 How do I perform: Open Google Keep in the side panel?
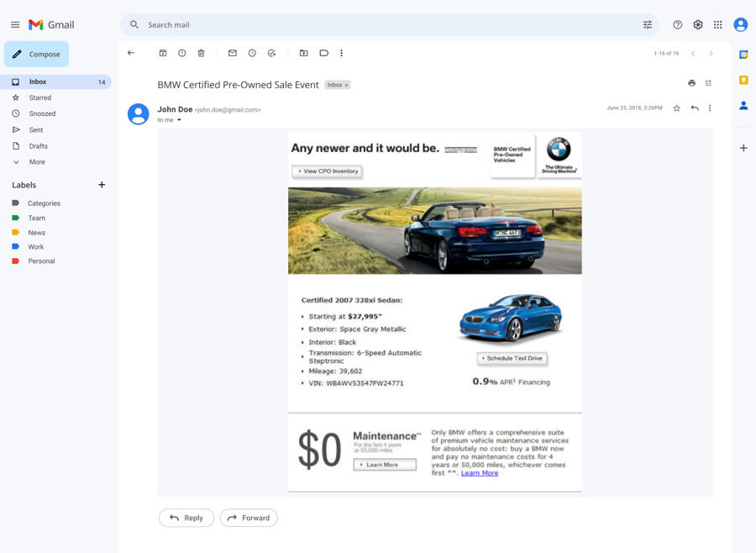[743, 80]
